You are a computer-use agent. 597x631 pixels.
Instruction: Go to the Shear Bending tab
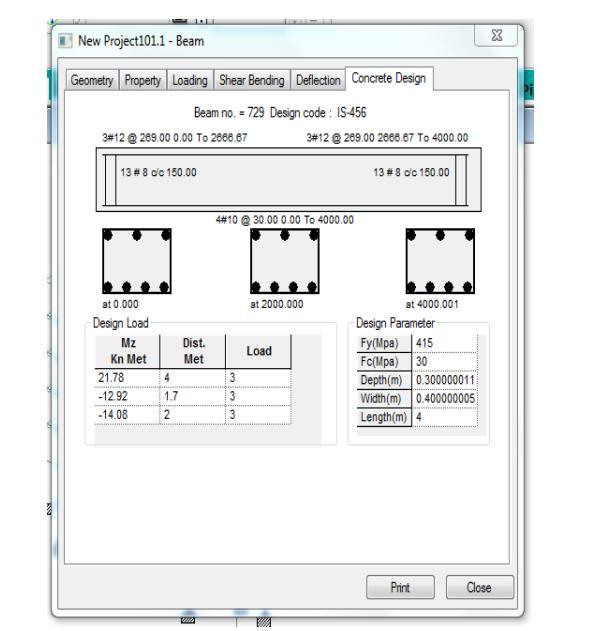pyautogui.click(x=252, y=80)
